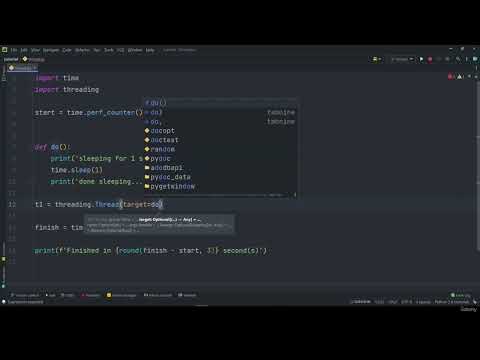
Task: Click the warning triangle indicator in editor
Action: 460,77
